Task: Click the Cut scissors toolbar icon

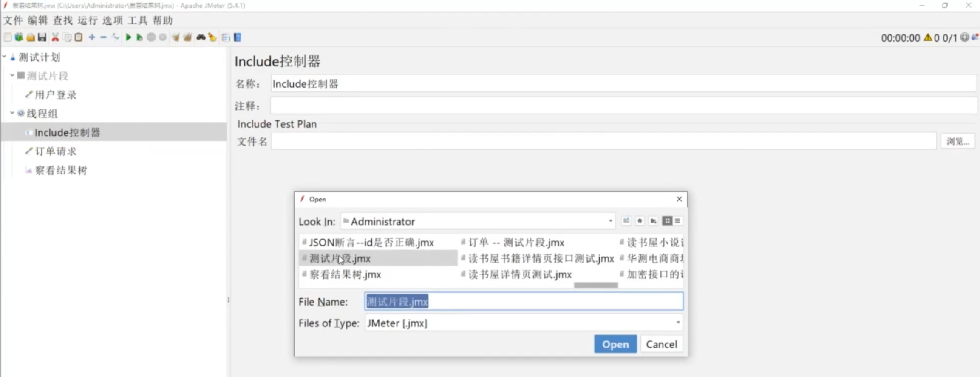Action: click(x=55, y=37)
